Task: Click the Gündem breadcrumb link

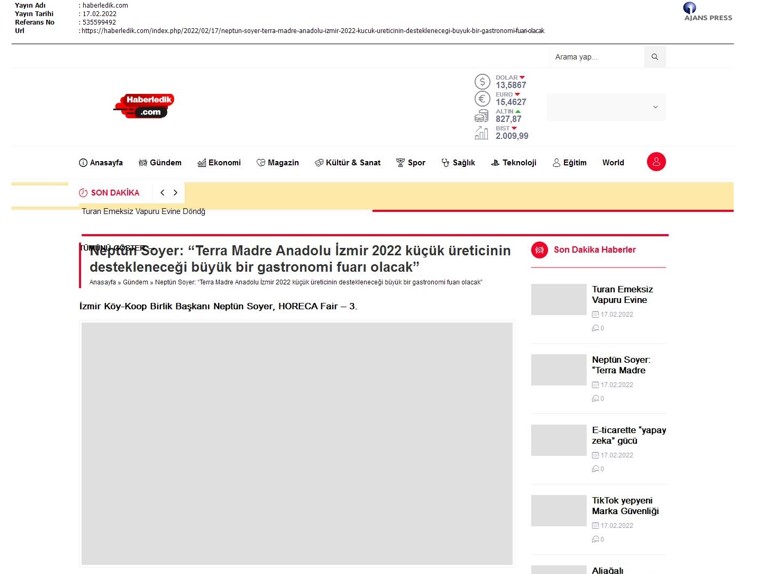Action: [135, 282]
